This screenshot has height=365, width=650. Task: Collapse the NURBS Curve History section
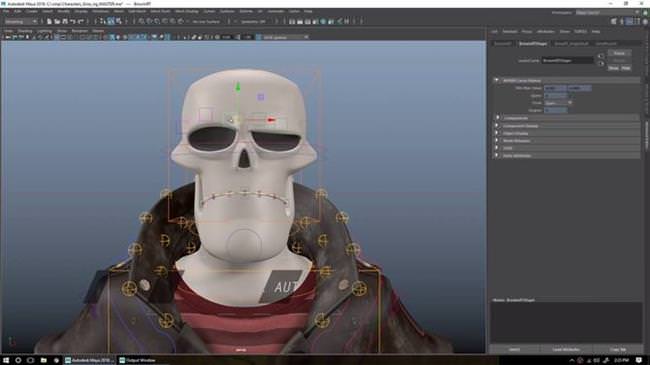coord(496,80)
